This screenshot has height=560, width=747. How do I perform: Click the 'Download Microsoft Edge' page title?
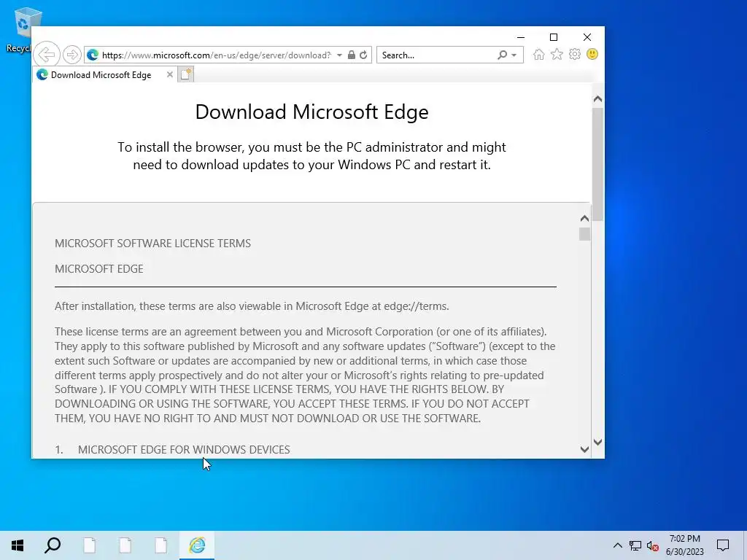coord(311,112)
